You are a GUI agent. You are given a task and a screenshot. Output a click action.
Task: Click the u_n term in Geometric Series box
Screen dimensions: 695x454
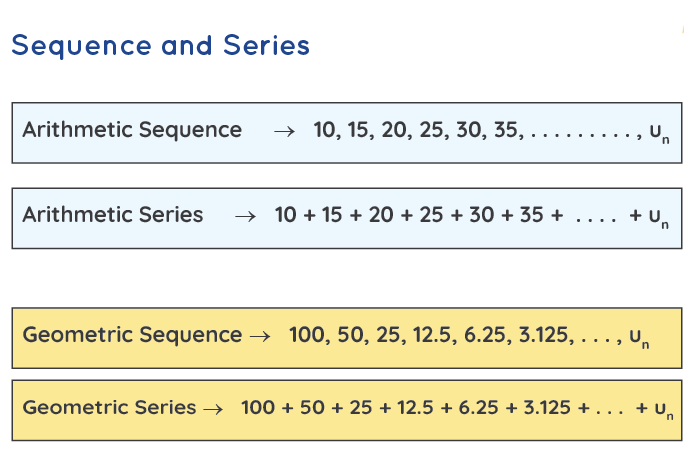(x=662, y=410)
